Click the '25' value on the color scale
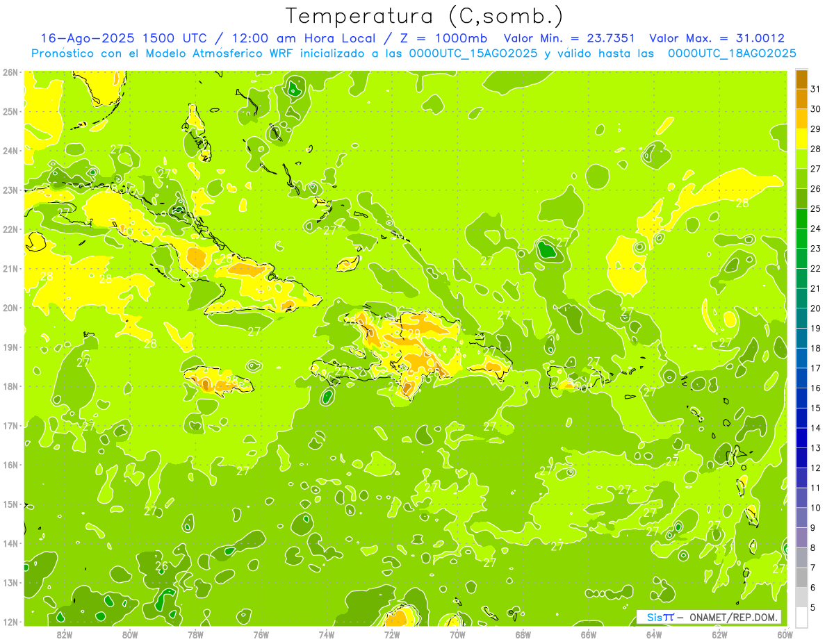Viewport: 834px width, 644px height. click(816, 208)
